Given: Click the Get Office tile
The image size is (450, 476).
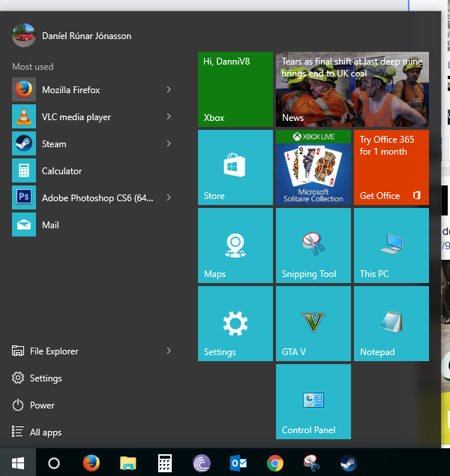Looking at the screenshot, I should pos(391,167).
